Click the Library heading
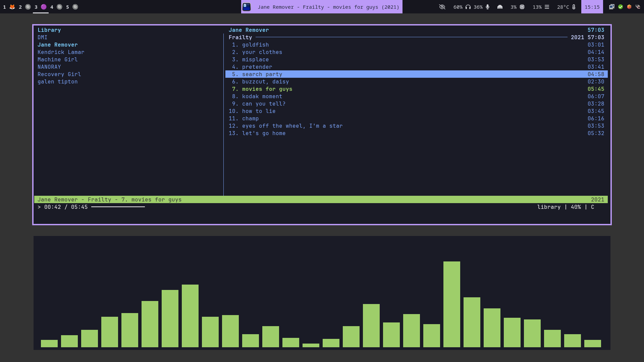This screenshot has width=644, height=362. [x=49, y=30]
